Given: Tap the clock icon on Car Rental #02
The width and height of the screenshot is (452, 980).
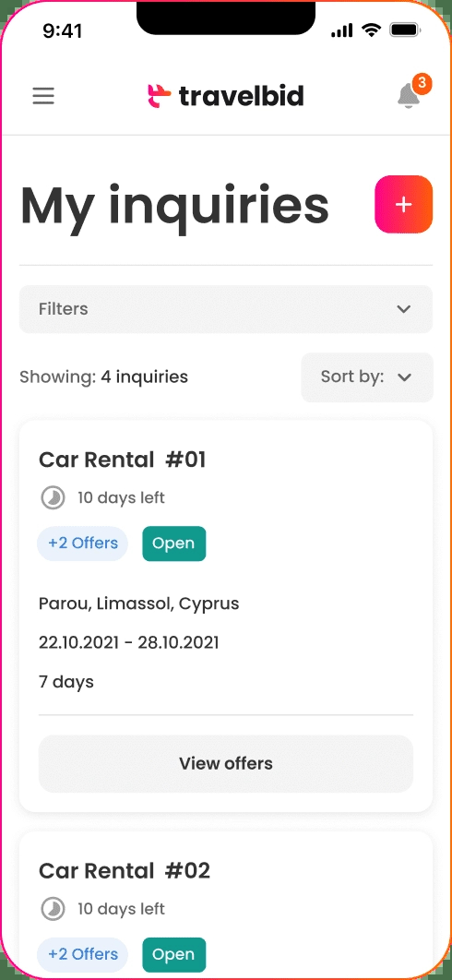Looking at the screenshot, I should pyautogui.click(x=54, y=909).
